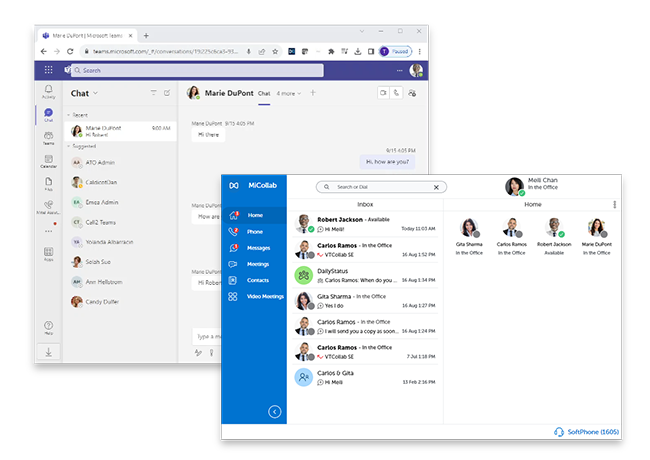Open Calendar in Teams sidebar
This screenshot has height=460, width=650.
click(x=49, y=161)
